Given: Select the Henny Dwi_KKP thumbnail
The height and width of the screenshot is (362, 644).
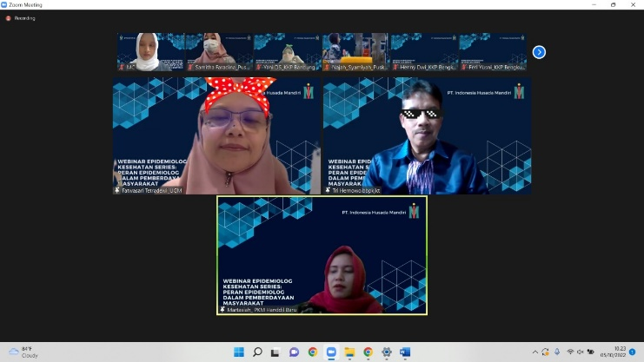Looking at the screenshot, I should [x=424, y=52].
